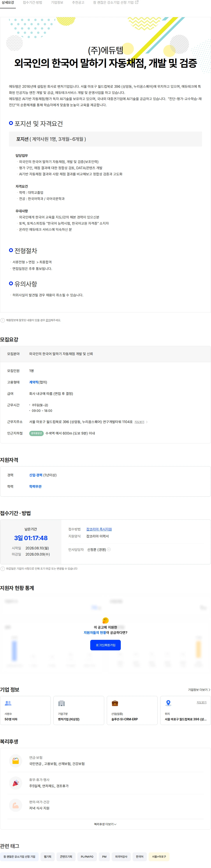Click 마감일 2026.09.09(수) date
The width and height of the screenshot is (211, 868).
[37, 554]
